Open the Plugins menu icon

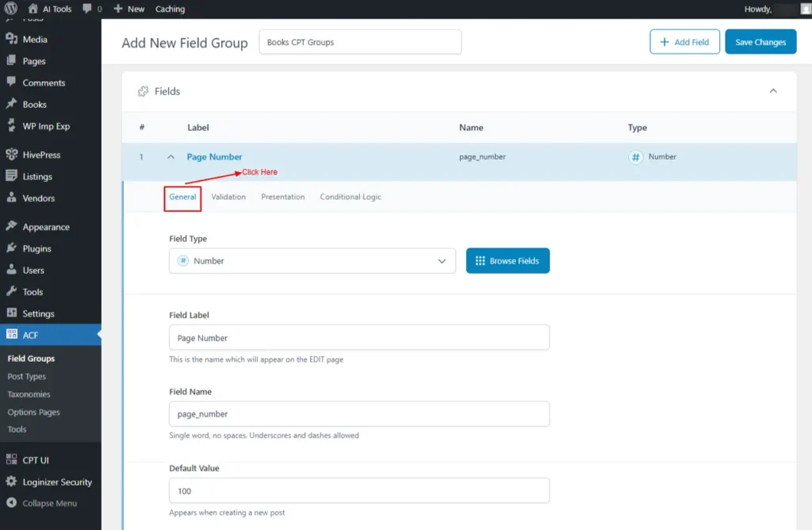tap(11, 248)
